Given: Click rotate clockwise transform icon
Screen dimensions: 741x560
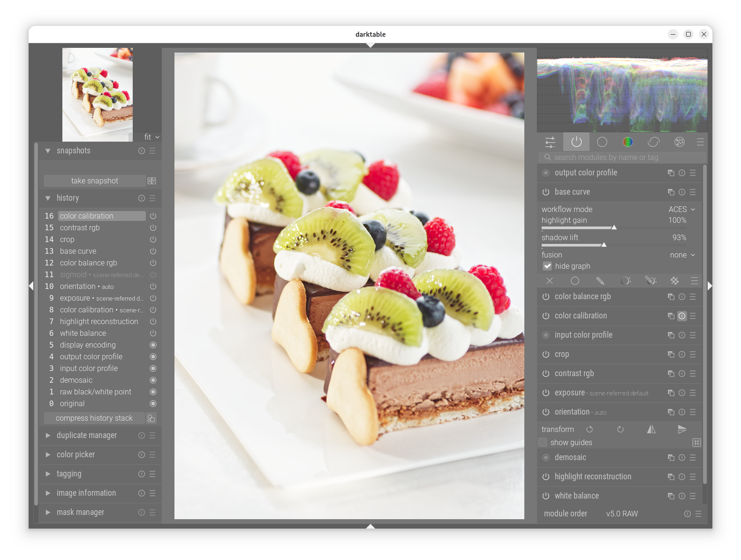Looking at the screenshot, I should [620, 430].
